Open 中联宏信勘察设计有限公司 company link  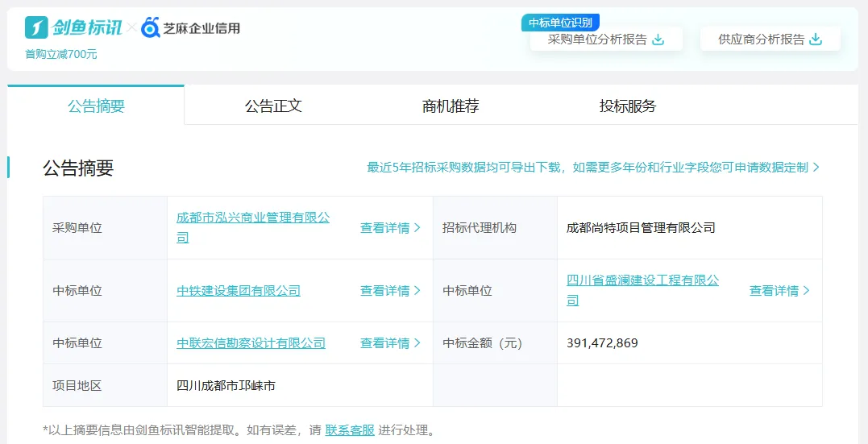click(251, 343)
